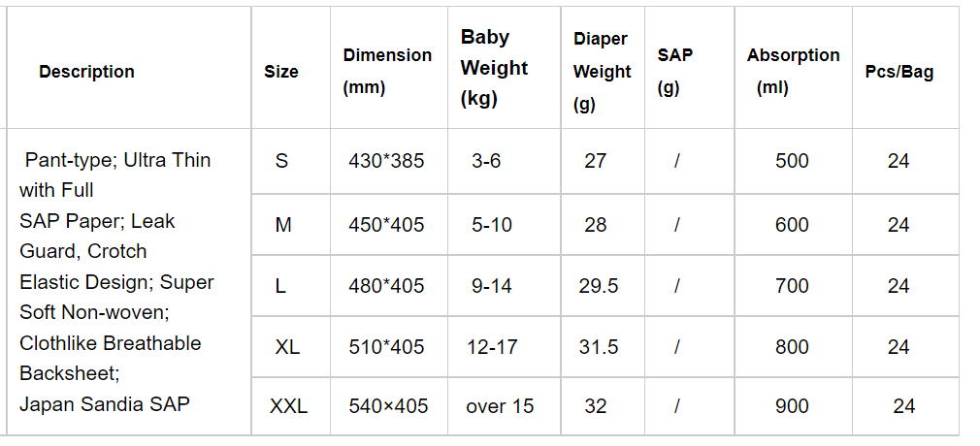Select the 500 absorption cell
This screenshot has width=980, height=446.
pos(792,161)
